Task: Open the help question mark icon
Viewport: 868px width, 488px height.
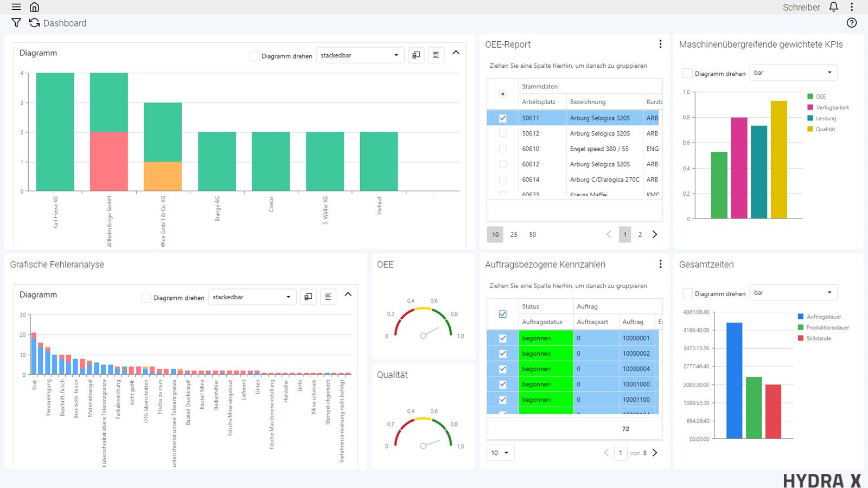Action: tap(851, 23)
